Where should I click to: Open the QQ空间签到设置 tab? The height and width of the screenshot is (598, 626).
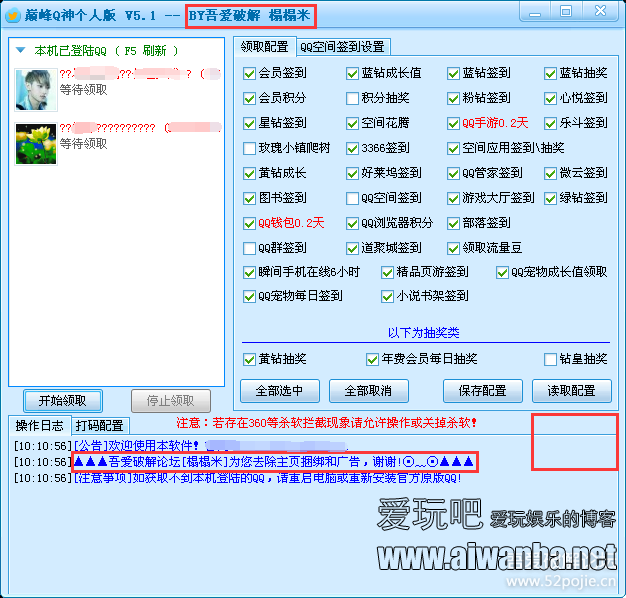342,47
